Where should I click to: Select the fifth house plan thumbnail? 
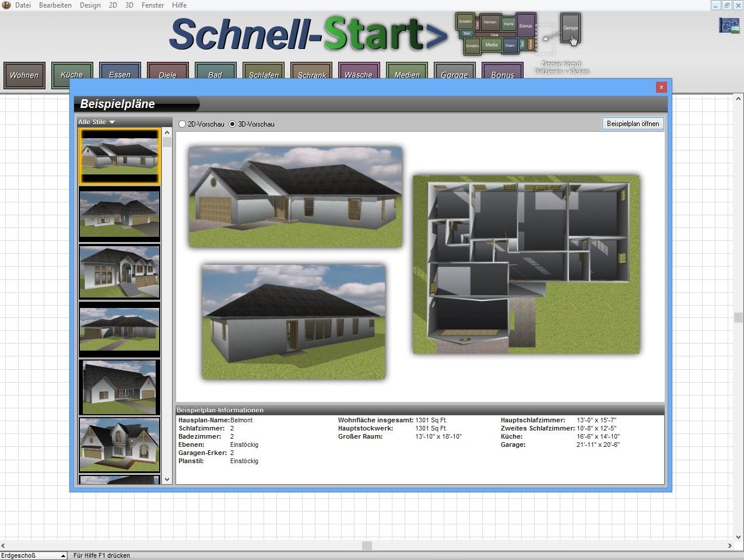point(120,387)
